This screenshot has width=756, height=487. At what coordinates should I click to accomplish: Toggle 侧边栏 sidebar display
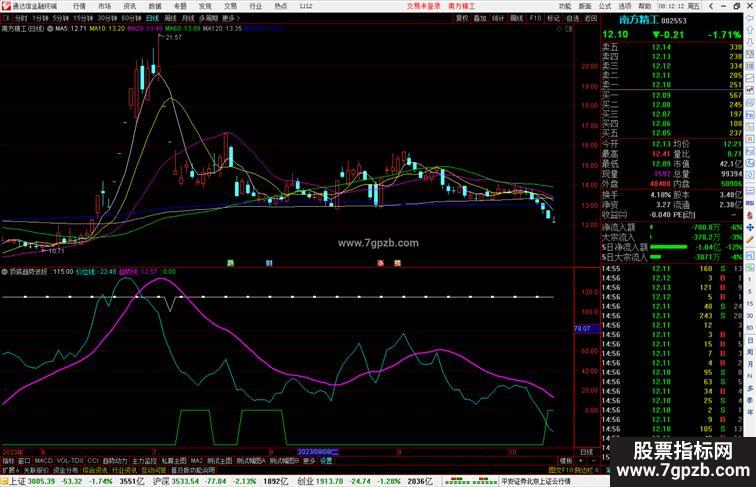(585, 470)
